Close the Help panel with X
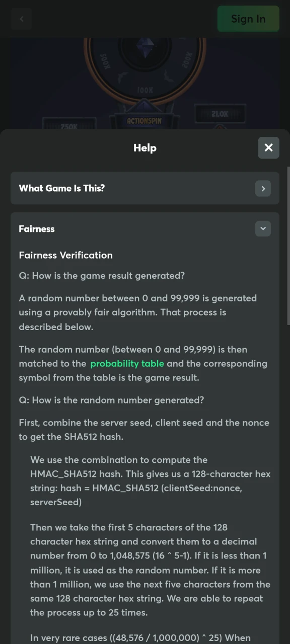Viewport: 290px width, 644px height. click(268, 148)
